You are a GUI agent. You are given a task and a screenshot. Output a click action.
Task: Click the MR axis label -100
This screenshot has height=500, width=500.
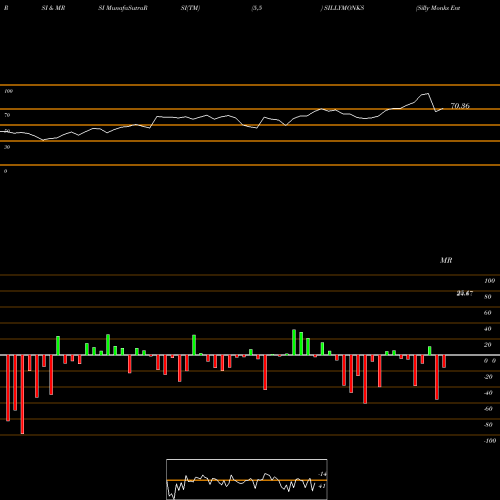(x=490, y=441)
